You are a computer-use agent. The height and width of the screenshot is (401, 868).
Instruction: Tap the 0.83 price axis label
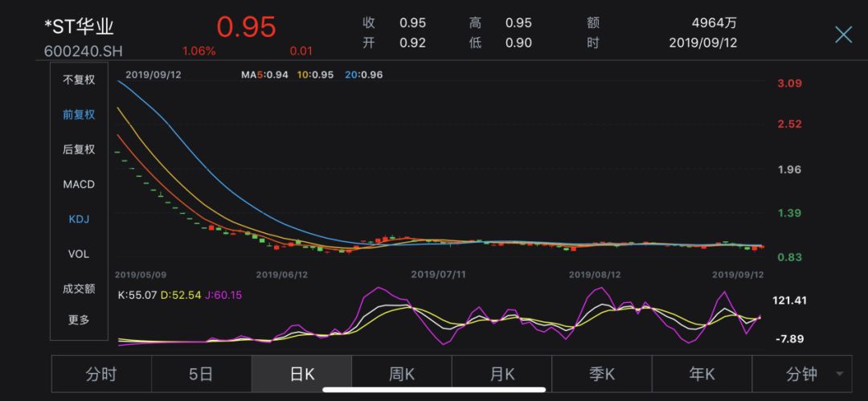[x=789, y=257]
